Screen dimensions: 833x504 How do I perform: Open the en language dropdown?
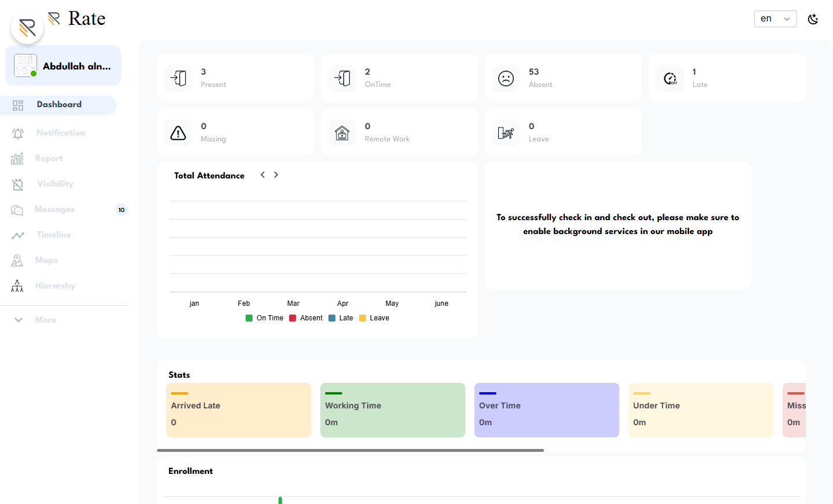[x=775, y=19]
